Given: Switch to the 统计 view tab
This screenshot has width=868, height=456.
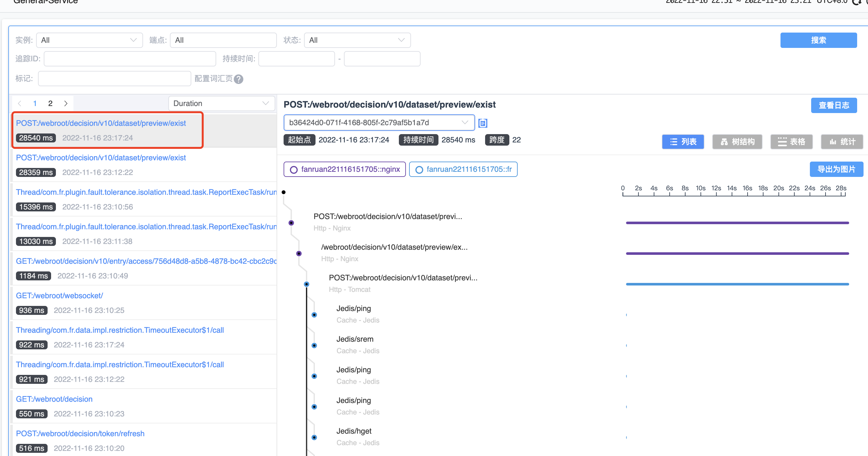Looking at the screenshot, I should pos(842,141).
